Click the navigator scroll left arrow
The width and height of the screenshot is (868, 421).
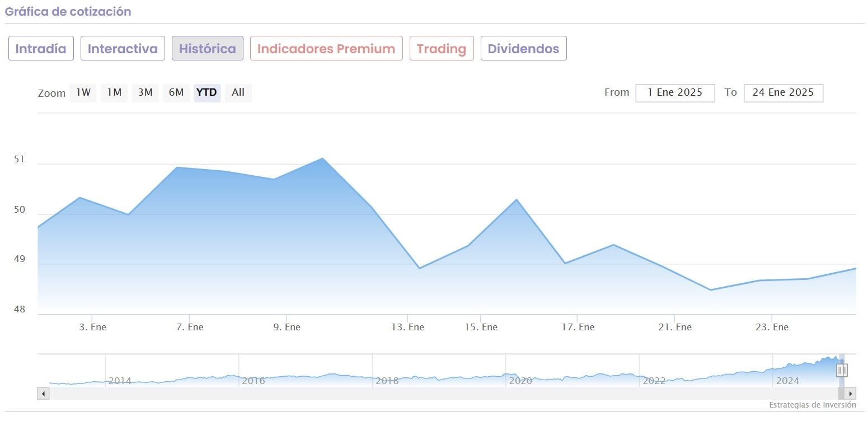(43, 394)
